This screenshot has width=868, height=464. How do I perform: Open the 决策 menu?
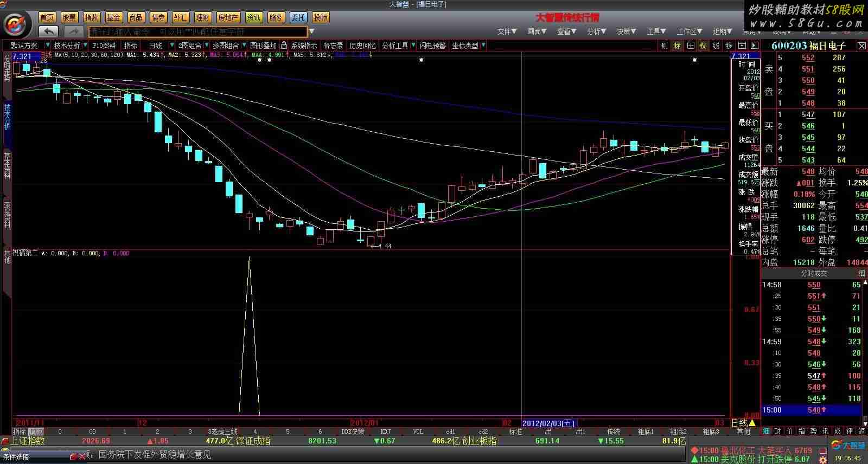626,31
